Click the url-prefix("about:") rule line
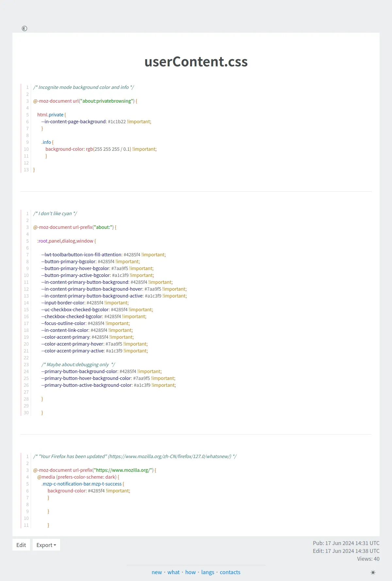Viewport: 392px width, 581px height. pyautogui.click(x=75, y=227)
